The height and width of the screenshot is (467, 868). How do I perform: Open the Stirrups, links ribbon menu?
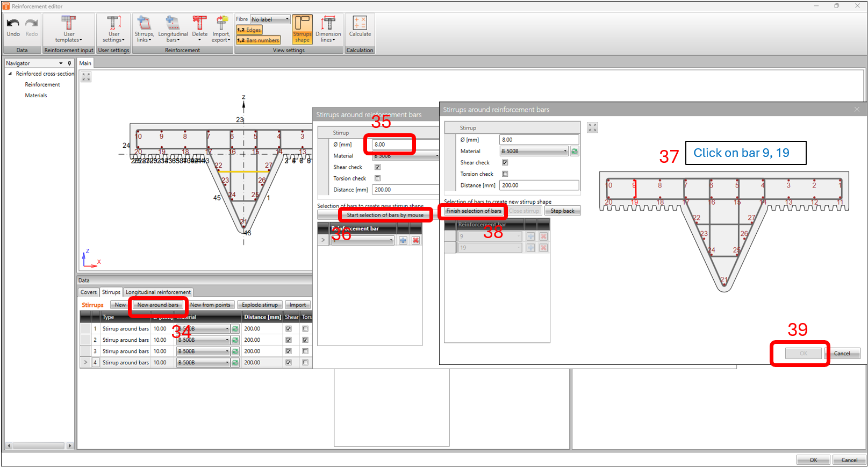point(144,30)
